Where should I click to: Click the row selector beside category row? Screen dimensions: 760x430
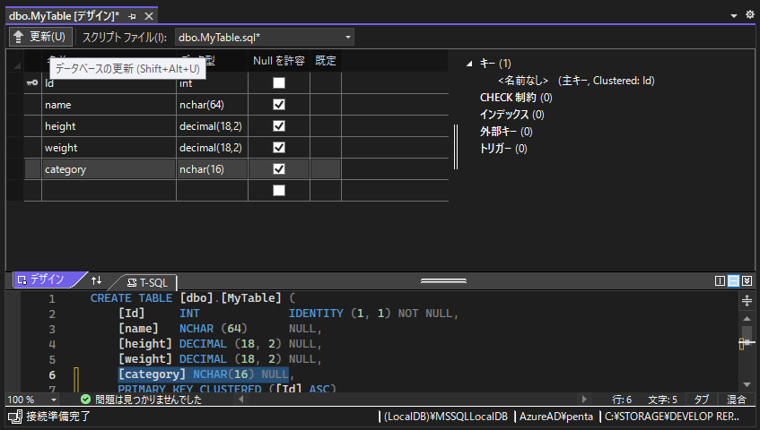32,169
